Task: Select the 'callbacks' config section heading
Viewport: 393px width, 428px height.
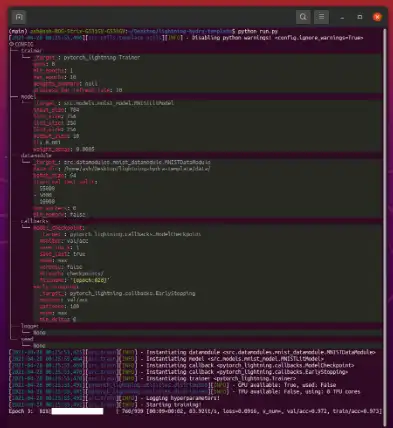Action: (x=34, y=221)
